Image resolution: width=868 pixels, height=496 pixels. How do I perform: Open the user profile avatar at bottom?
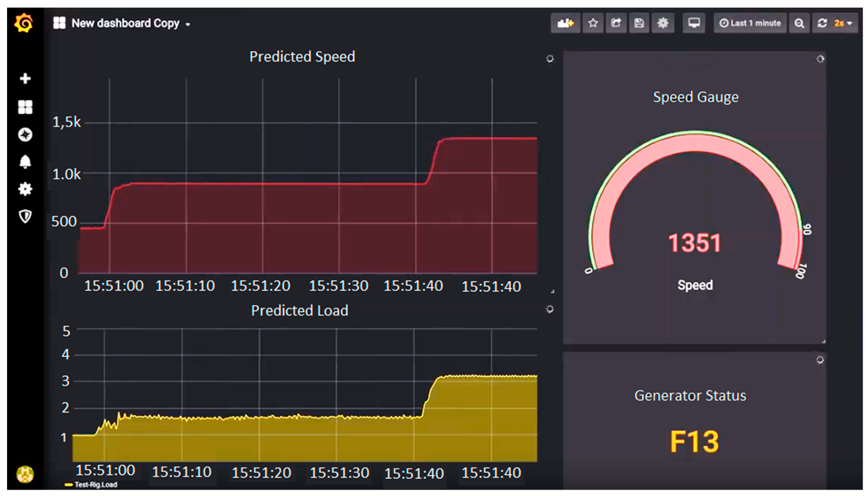tap(25, 474)
